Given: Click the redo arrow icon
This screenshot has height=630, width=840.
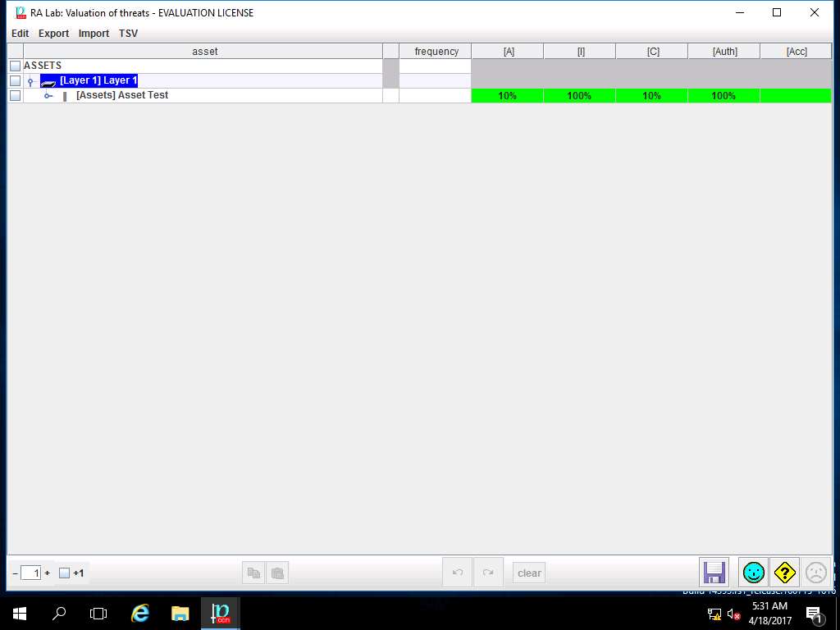Looking at the screenshot, I should pos(488,572).
